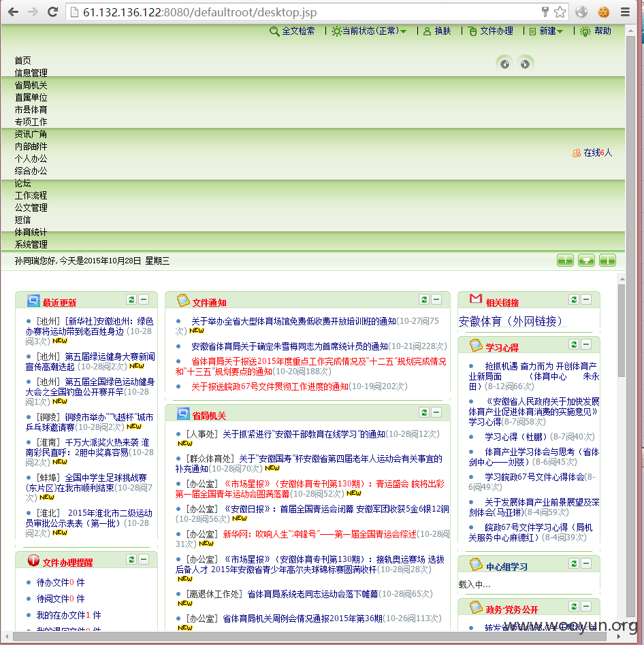Collapse the 中心组学习 panel
Image resolution: width=644 pixels, height=645 pixels.
[x=586, y=563]
